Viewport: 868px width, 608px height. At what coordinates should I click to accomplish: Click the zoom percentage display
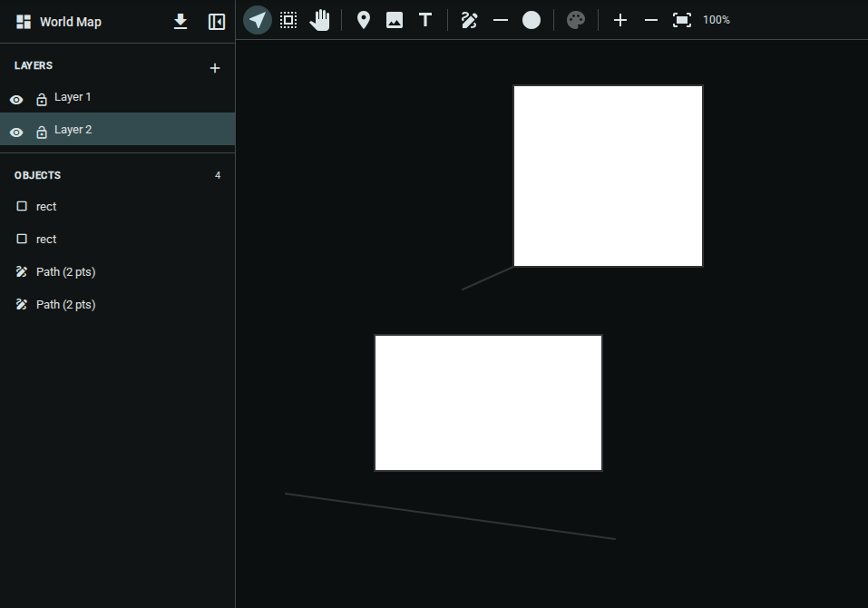(717, 19)
